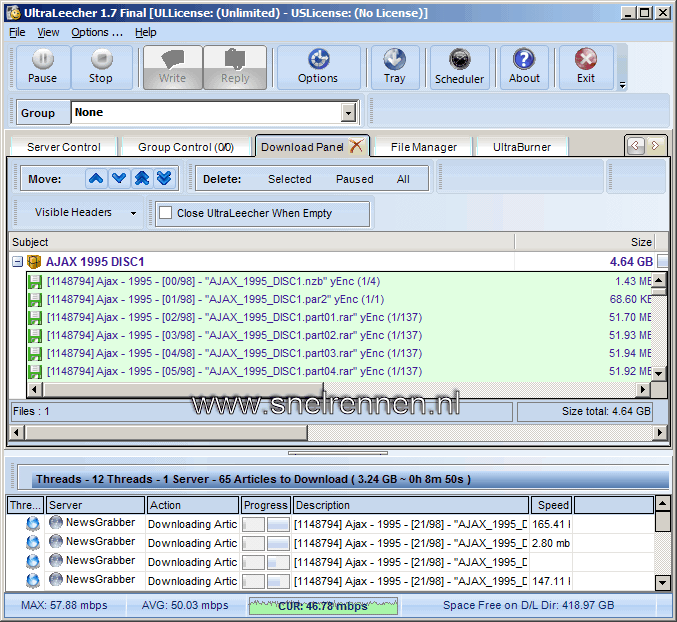Image resolution: width=677 pixels, height=622 pixels.
Task: Click download panel horizontal scrollbar left arrow
Action: pos(17,432)
